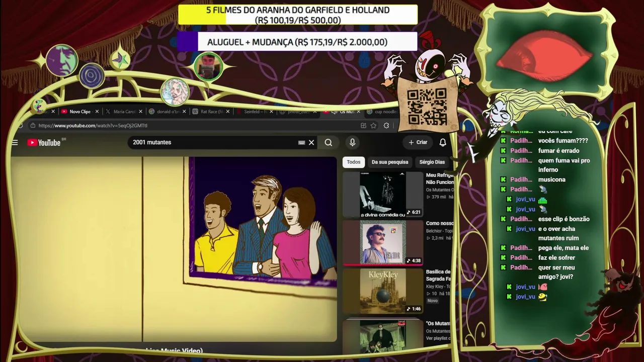Click the stream QR code

coord(427,107)
